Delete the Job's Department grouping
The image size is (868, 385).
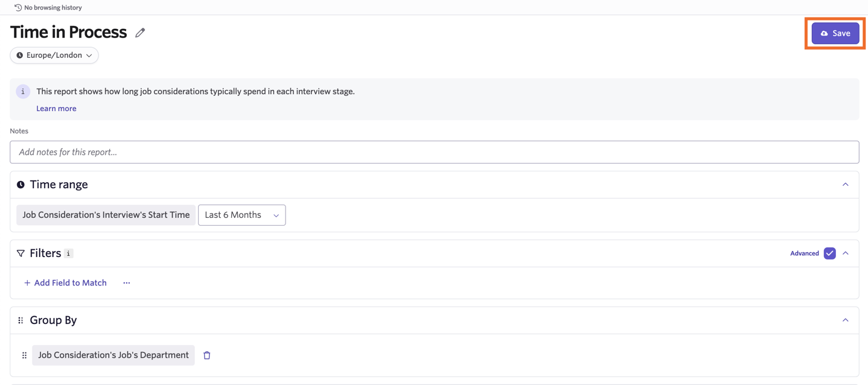tap(207, 355)
